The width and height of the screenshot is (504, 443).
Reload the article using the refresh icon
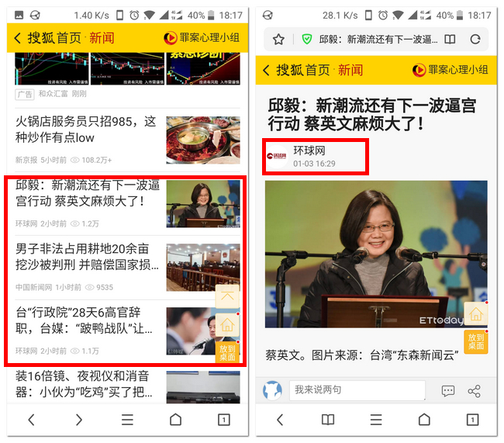click(475, 40)
